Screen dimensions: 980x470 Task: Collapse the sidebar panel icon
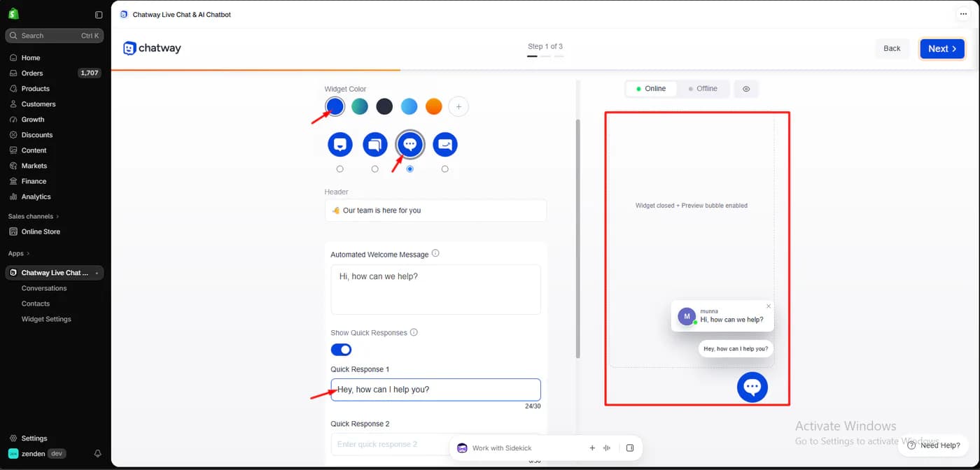[99, 15]
